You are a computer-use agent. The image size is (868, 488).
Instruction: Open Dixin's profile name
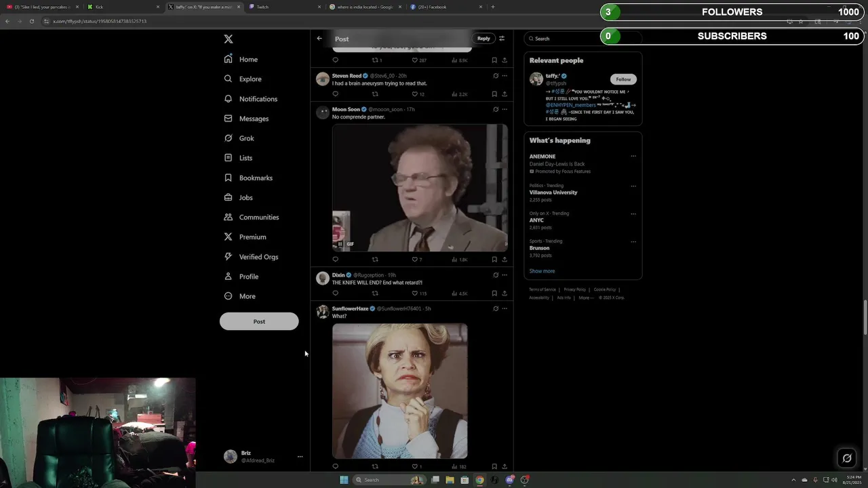(x=338, y=275)
